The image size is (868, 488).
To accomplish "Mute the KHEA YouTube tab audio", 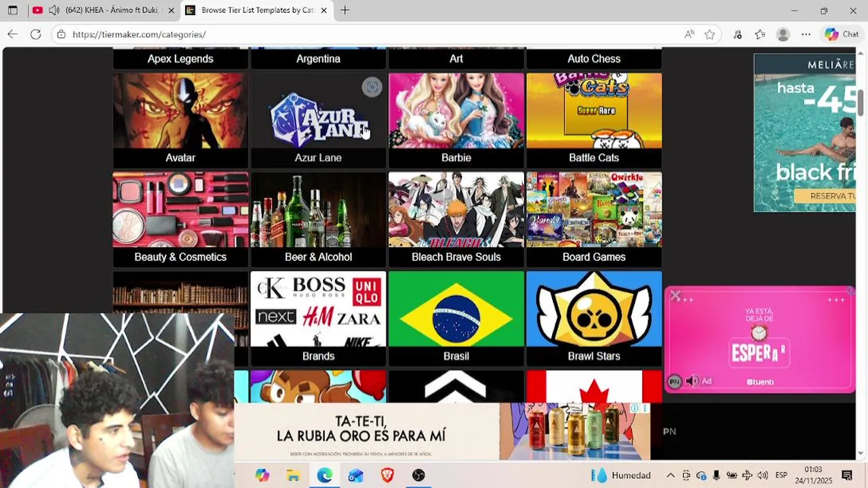I will pos(54,10).
